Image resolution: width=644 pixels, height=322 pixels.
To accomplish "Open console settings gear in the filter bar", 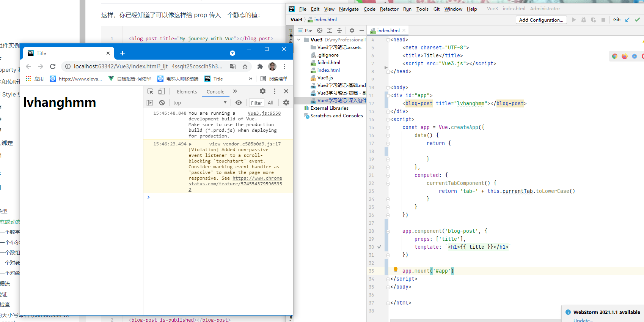I will (x=286, y=103).
